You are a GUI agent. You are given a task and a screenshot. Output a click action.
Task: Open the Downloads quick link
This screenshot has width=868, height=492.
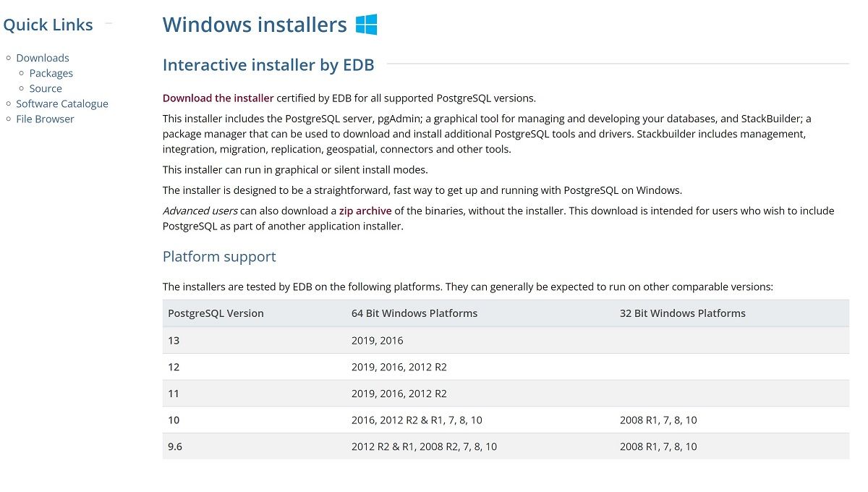point(43,58)
